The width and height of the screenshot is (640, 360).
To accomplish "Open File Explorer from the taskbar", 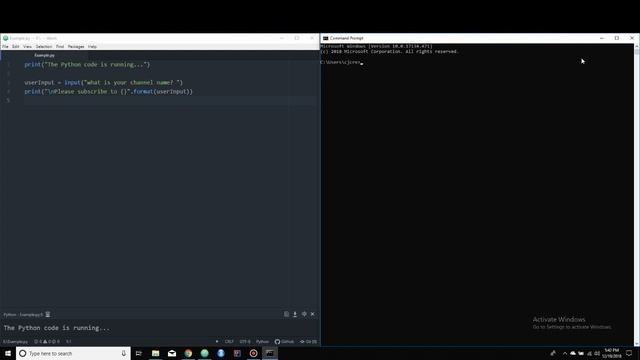I will [x=156, y=353].
